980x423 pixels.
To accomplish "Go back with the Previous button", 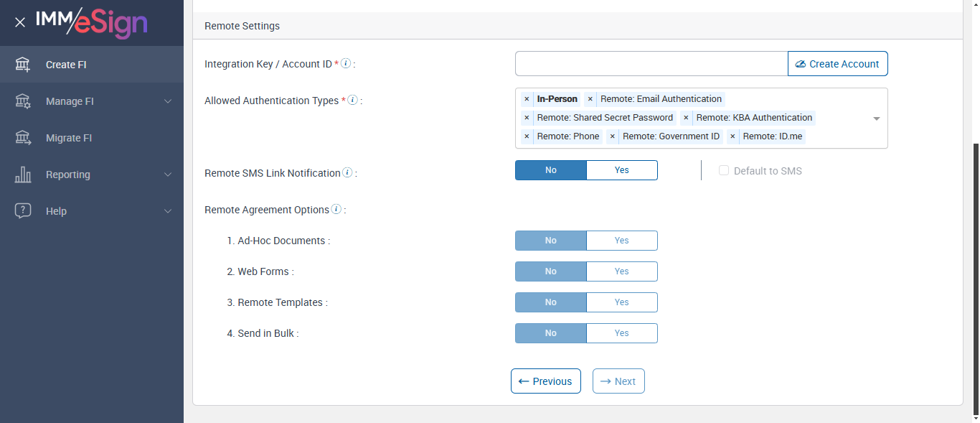I will point(545,381).
